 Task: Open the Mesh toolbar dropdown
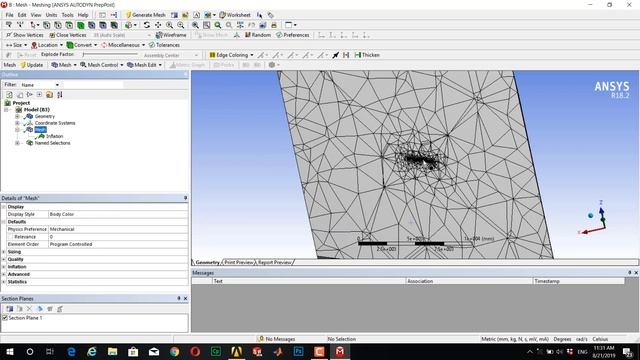pyautogui.click(x=64, y=65)
